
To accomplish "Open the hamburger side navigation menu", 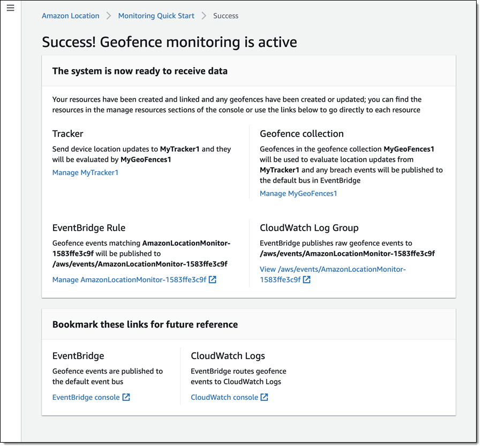I will (10, 9).
